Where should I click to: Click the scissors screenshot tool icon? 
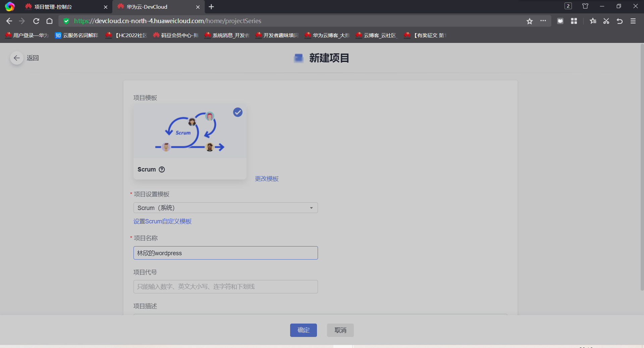coord(606,21)
